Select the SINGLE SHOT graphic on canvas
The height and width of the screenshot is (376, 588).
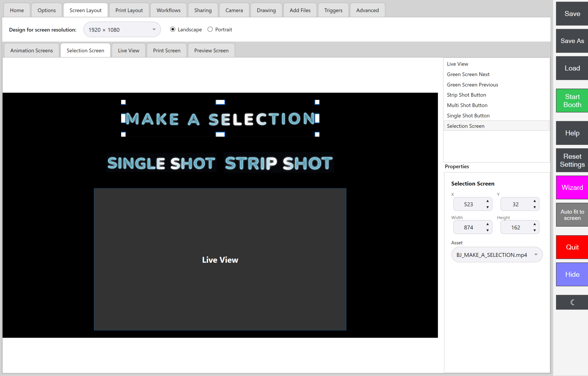pyautogui.click(x=161, y=163)
